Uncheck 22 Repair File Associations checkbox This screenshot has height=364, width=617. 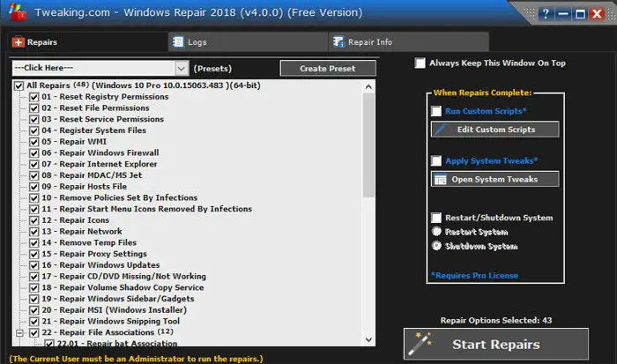tap(34, 333)
